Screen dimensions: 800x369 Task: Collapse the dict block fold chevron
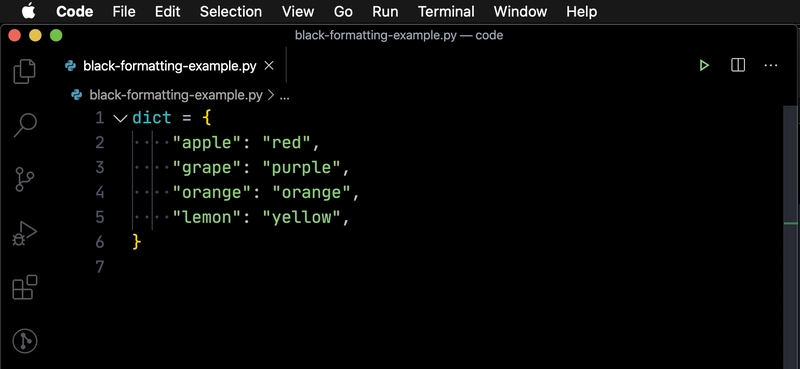pos(120,118)
